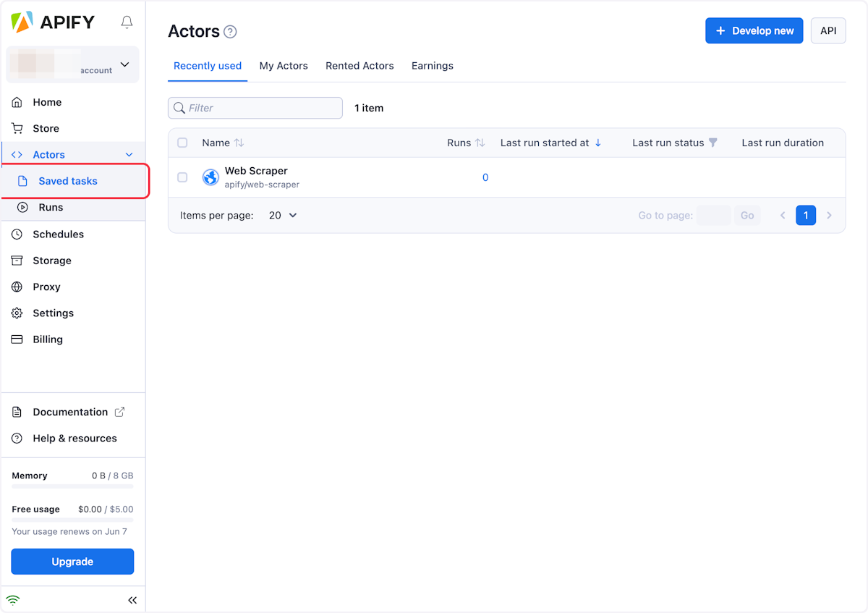Click the Last run status filter funnel icon
868x613 pixels.
click(x=713, y=143)
